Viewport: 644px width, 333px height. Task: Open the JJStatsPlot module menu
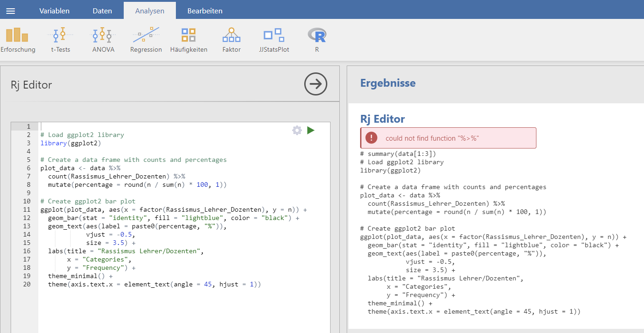click(274, 40)
